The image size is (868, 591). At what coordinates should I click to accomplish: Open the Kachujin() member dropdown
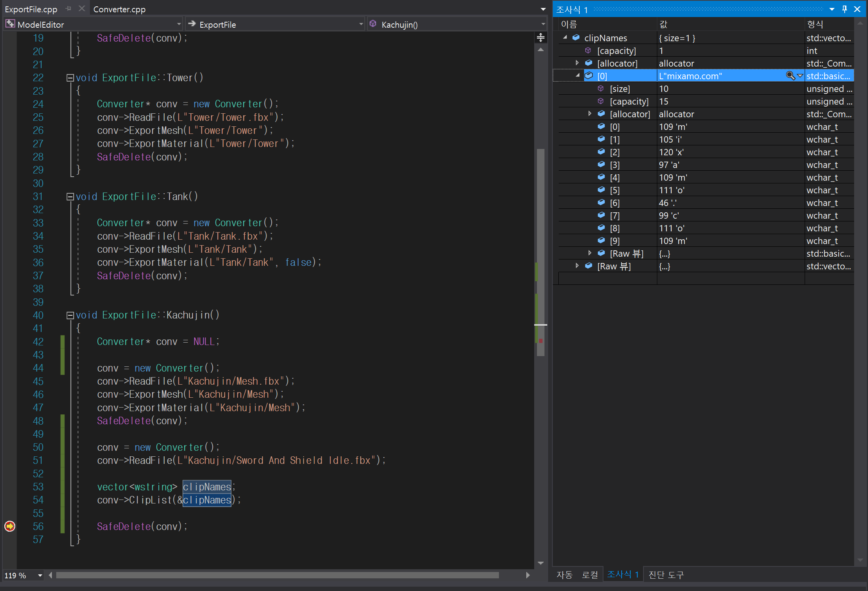pyautogui.click(x=543, y=25)
